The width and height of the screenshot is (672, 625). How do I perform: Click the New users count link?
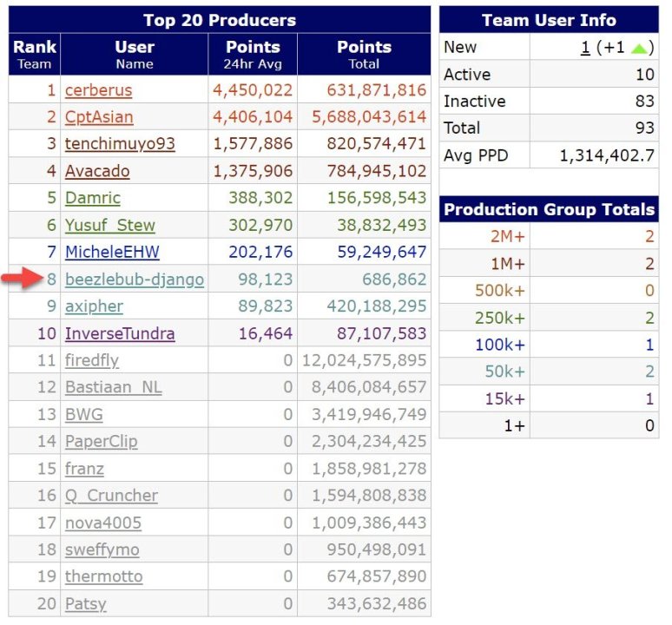(586, 48)
